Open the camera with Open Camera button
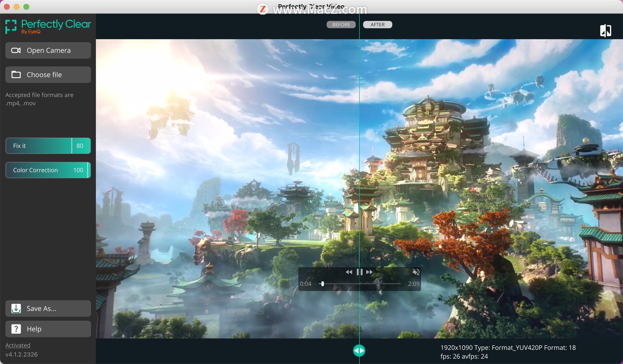The image size is (623, 364). (x=48, y=50)
